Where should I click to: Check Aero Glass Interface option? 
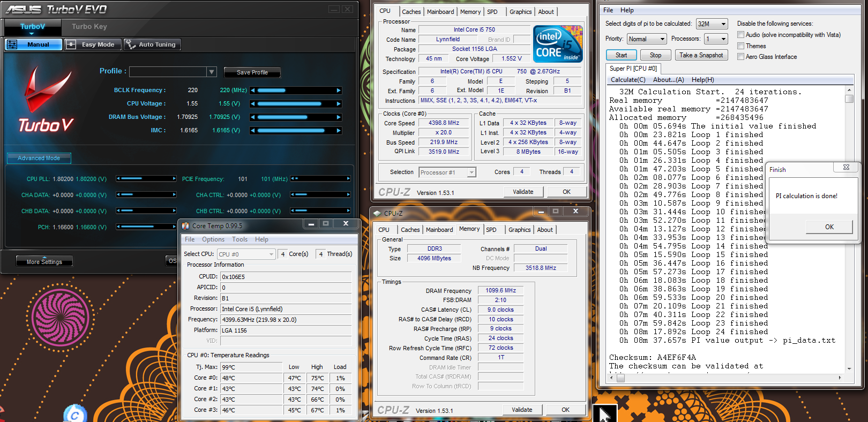(740, 57)
